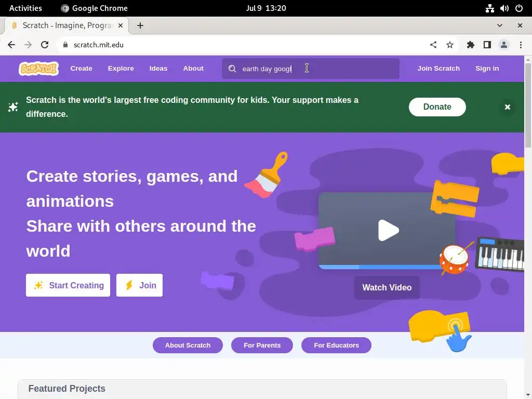Screen dimensions: 532x399
Task: Click the site lock icon
Action: click(65, 45)
